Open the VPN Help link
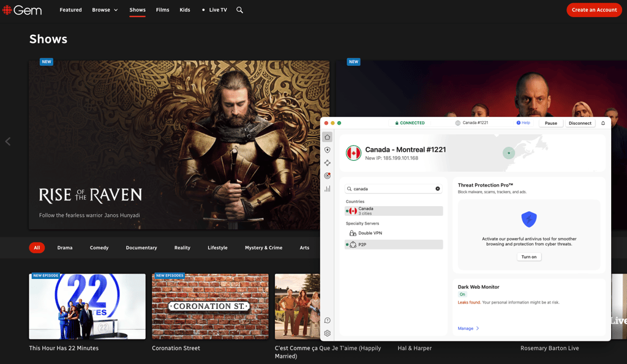This screenshot has width=627, height=364. tap(523, 123)
